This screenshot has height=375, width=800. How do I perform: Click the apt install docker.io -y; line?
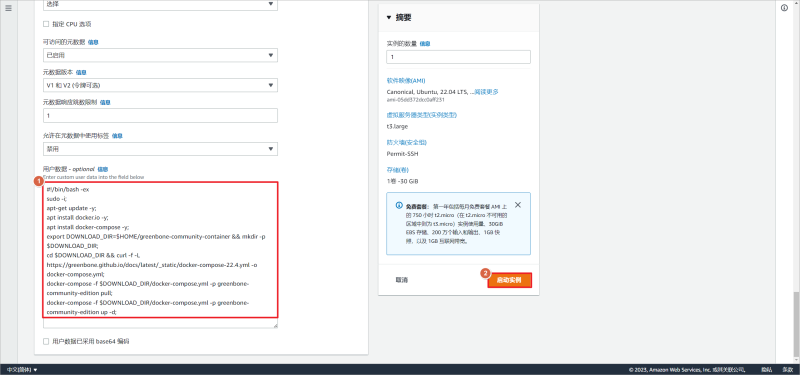coord(77,217)
